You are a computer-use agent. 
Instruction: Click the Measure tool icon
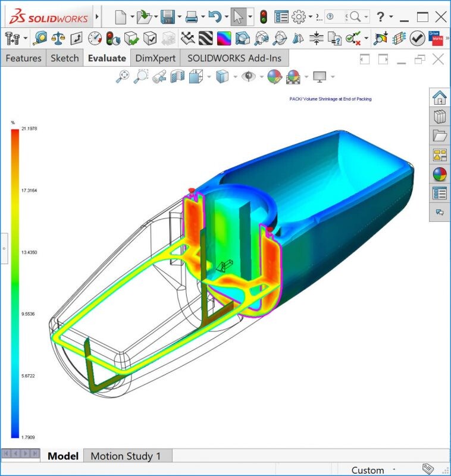click(x=41, y=39)
